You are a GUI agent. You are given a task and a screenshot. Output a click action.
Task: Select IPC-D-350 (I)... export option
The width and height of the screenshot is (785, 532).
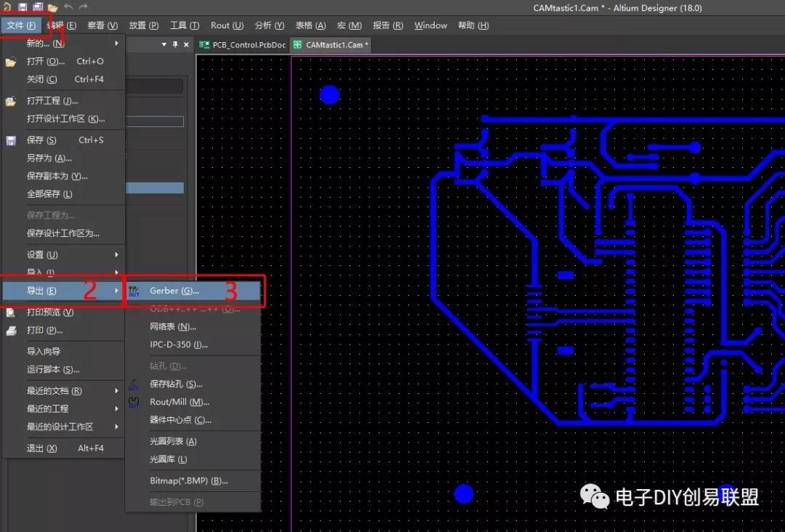[x=193, y=344]
